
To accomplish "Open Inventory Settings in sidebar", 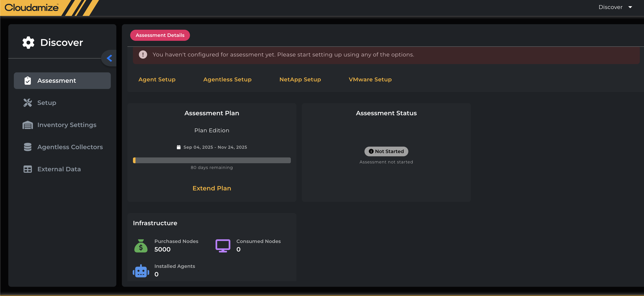I will coord(67,125).
